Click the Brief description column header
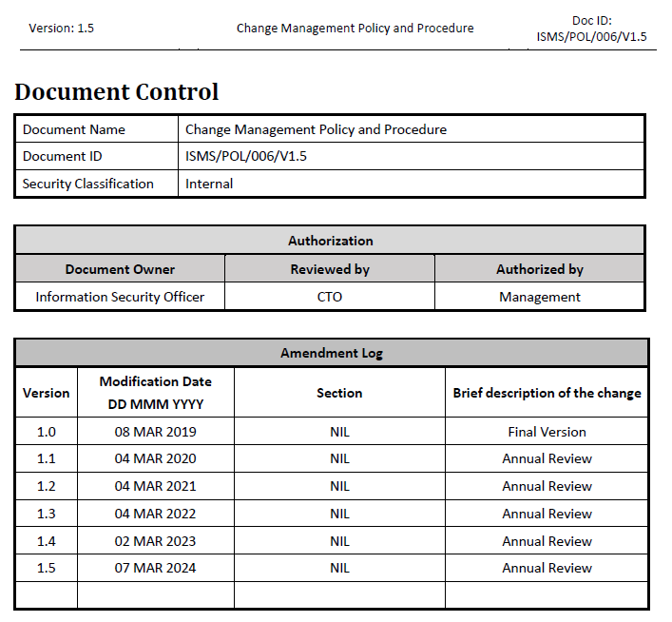The height and width of the screenshot is (622, 672). [x=547, y=393]
